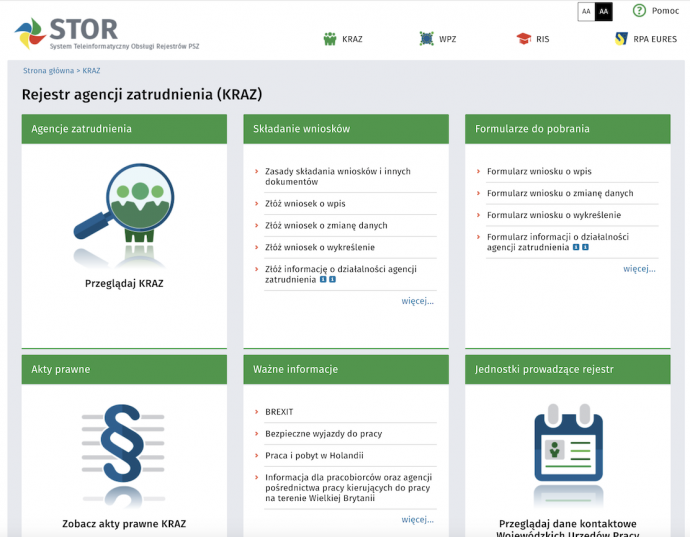Click the WPZ chip icon
This screenshot has height=537, width=690.
pos(426,39)
